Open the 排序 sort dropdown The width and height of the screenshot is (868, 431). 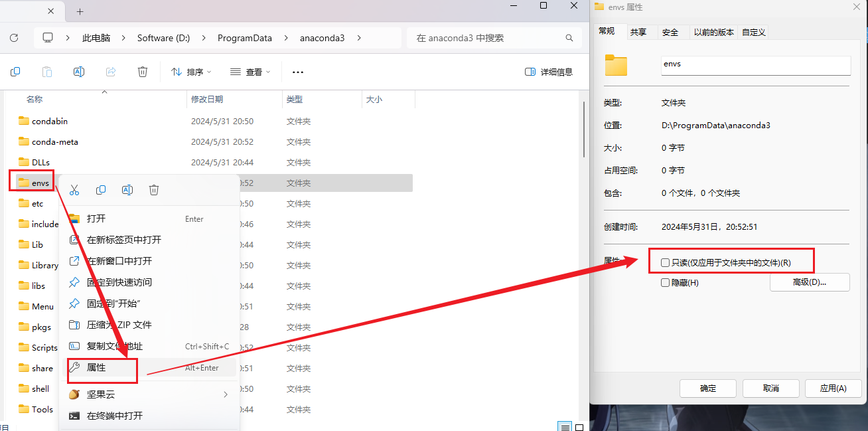(191, 72)
